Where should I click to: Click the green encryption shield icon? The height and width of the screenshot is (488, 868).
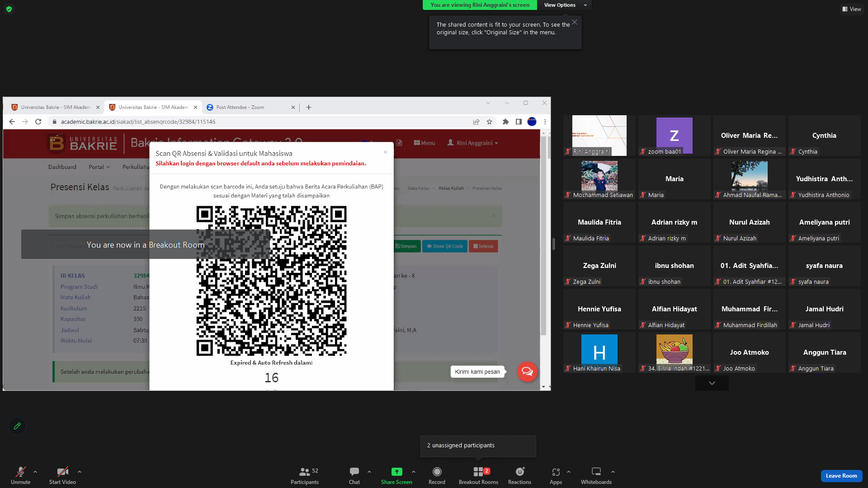coord(9,9)
